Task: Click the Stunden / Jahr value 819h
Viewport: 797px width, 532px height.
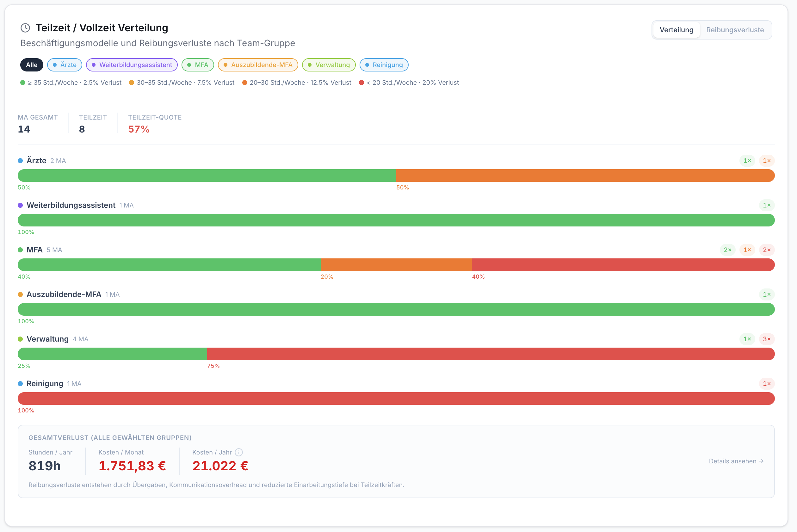Action: coord(45,466)
